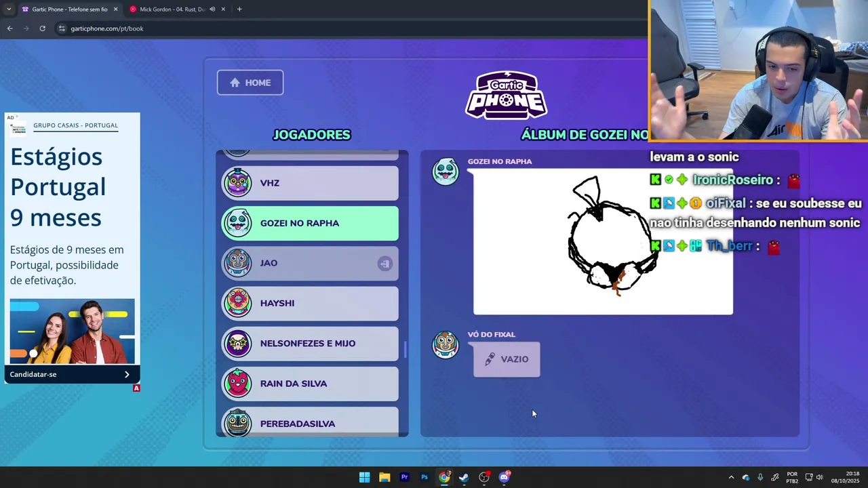This screenshot has height=488, width=868.
Task: Click the Candidatar-se ad link
Action: coord(71,374)
